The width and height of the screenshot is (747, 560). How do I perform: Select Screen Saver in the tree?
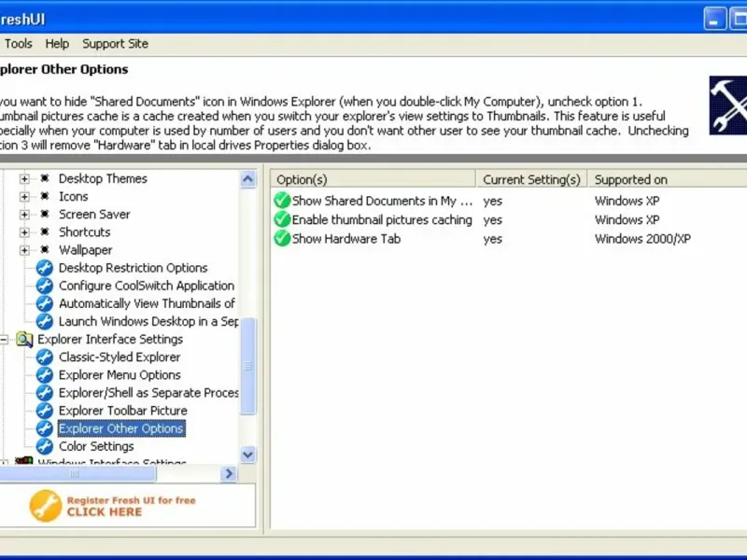pyautogui.click(x=94, y=215)
